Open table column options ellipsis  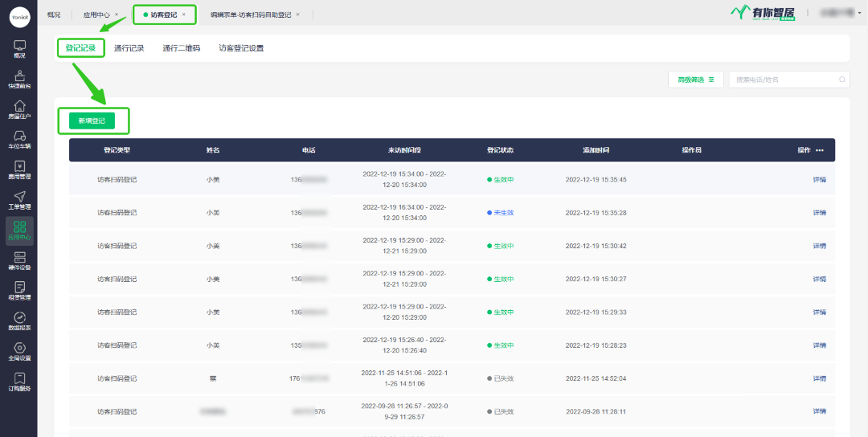820,150
